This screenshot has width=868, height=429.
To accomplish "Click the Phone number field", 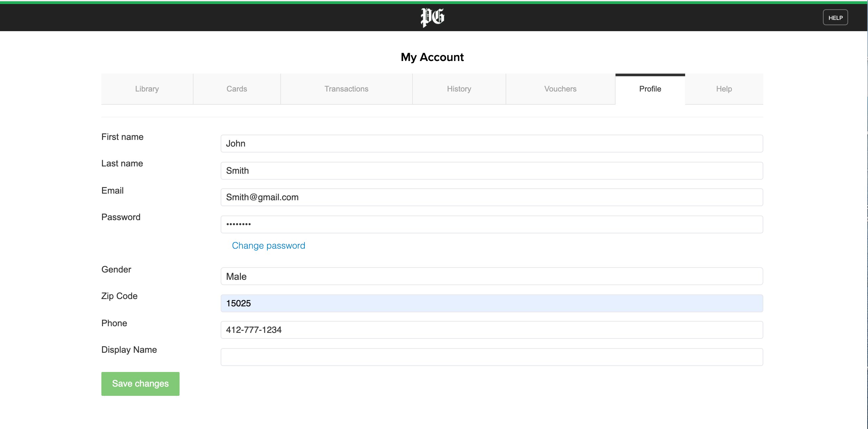I will click(491, 330).
